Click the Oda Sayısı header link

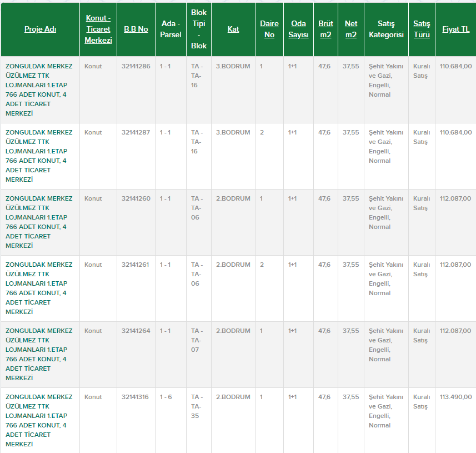coord(298,29)
